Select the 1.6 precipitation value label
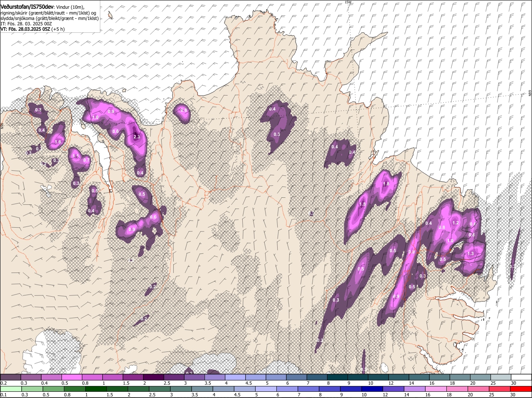The image size is (532, 398). [58, 142]
